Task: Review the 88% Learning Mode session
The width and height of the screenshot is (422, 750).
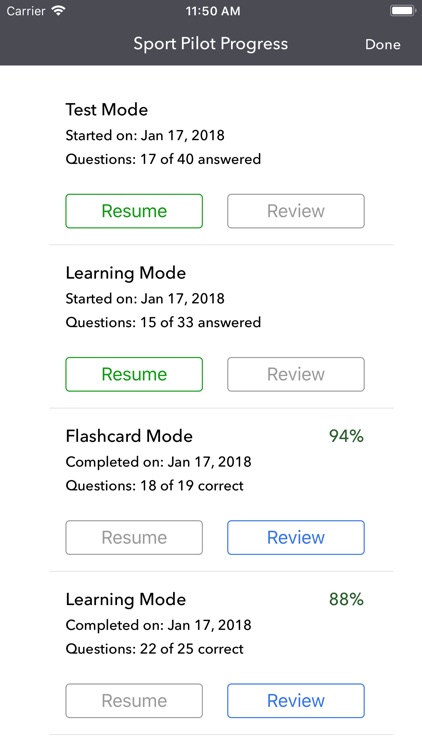Action: pos(296,701)
